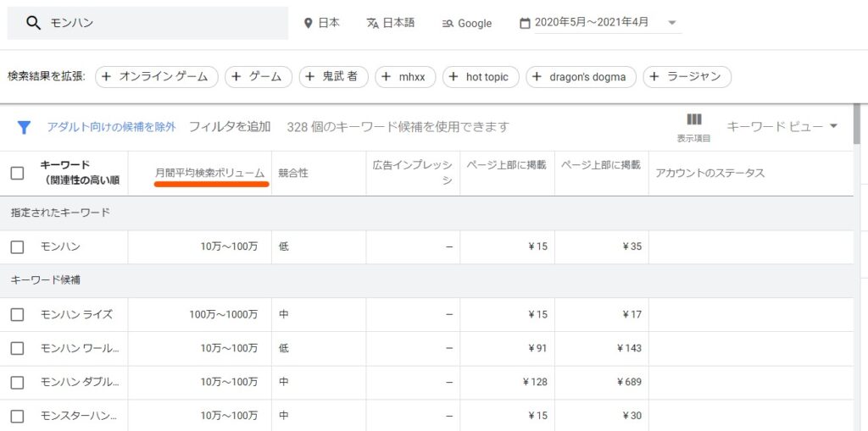Open the date range dropdown arrow
This screenshot has width=868, height=431.
[x=672, y=23]
